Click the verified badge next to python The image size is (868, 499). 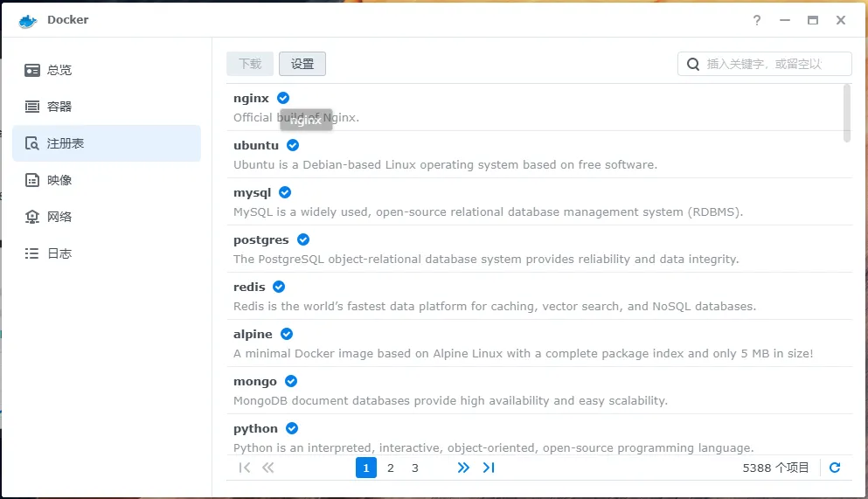coord(292,428)
